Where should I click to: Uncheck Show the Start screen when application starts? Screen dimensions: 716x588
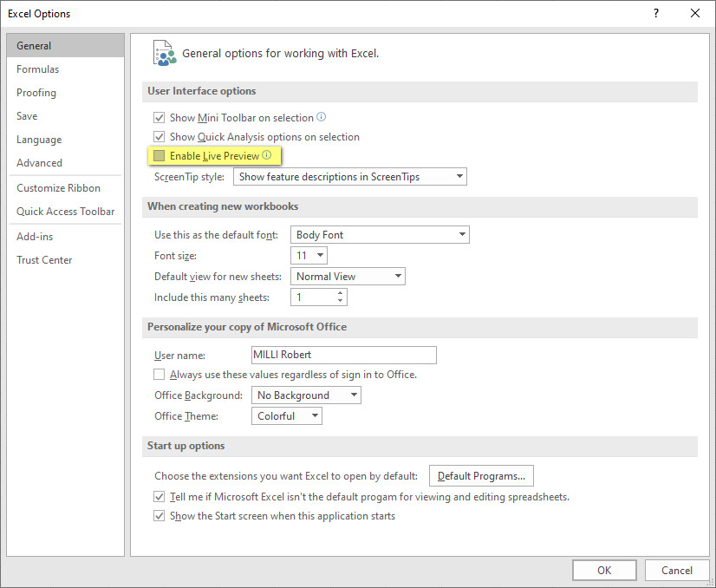[x=159, y=516]
